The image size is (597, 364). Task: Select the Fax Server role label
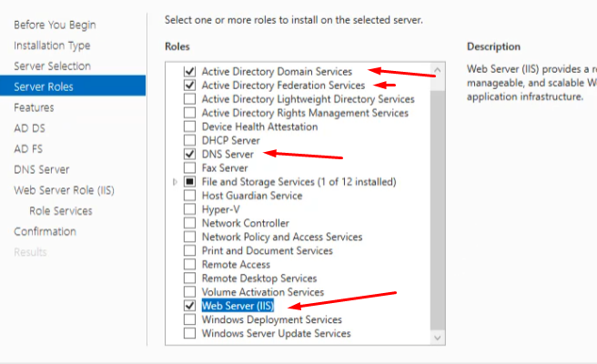click(225, 168)
